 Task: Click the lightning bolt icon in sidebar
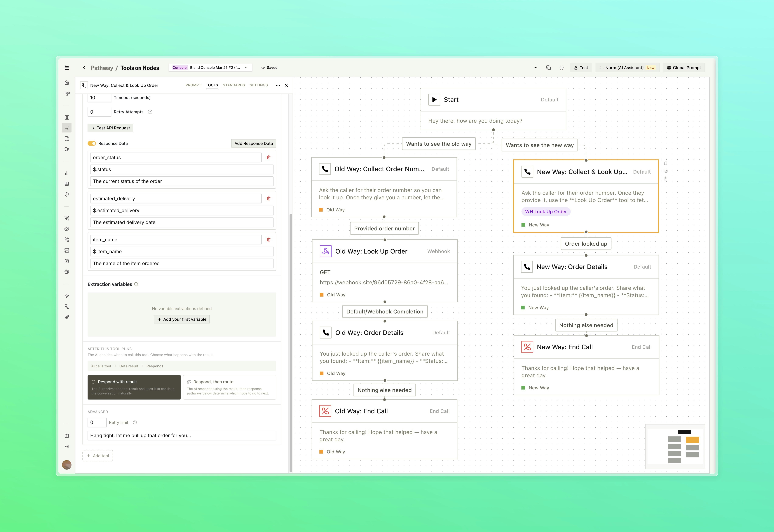pos(67,296)
